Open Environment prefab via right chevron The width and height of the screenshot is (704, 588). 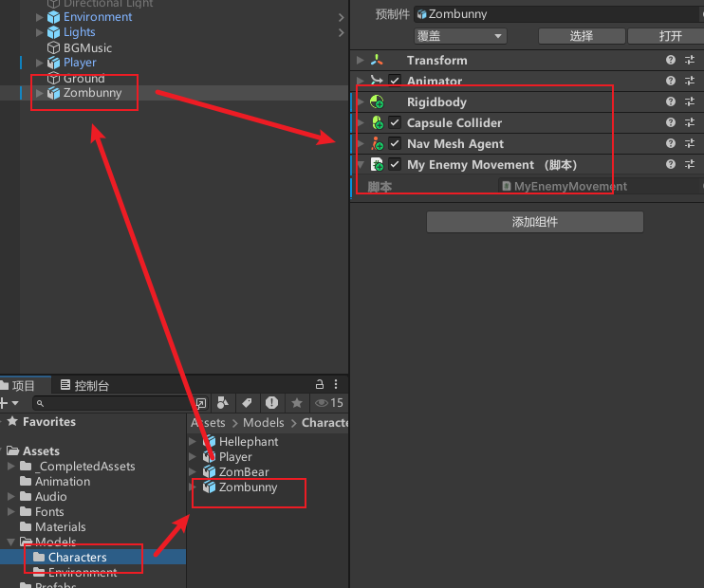click(x=342, y=17)
